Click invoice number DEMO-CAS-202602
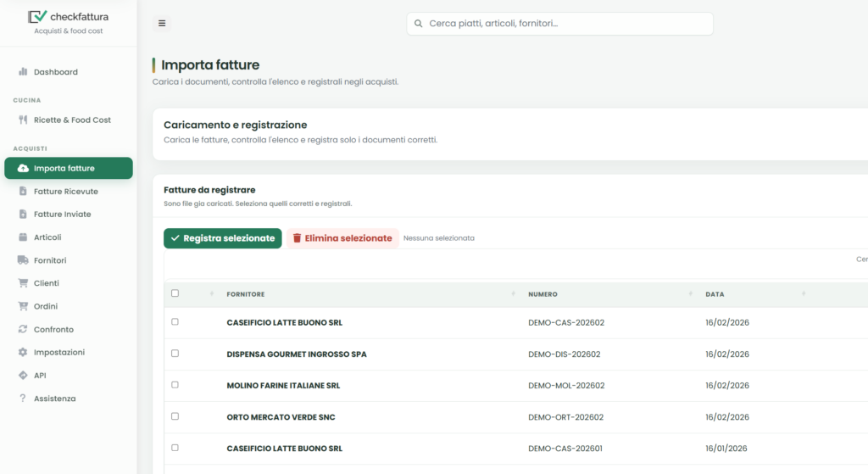Screen dimensions: 868x474 coord(566,323)
